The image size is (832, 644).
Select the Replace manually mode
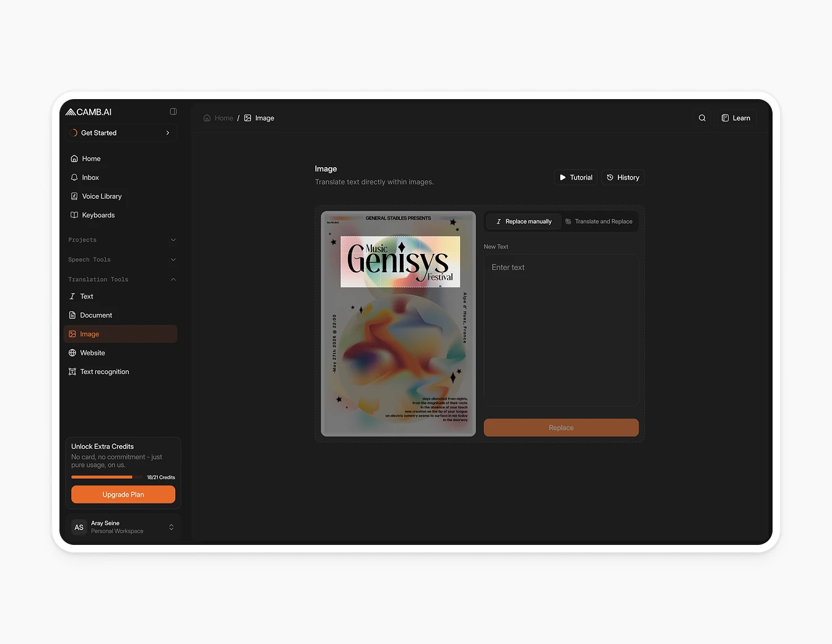(x=523, y=221)
